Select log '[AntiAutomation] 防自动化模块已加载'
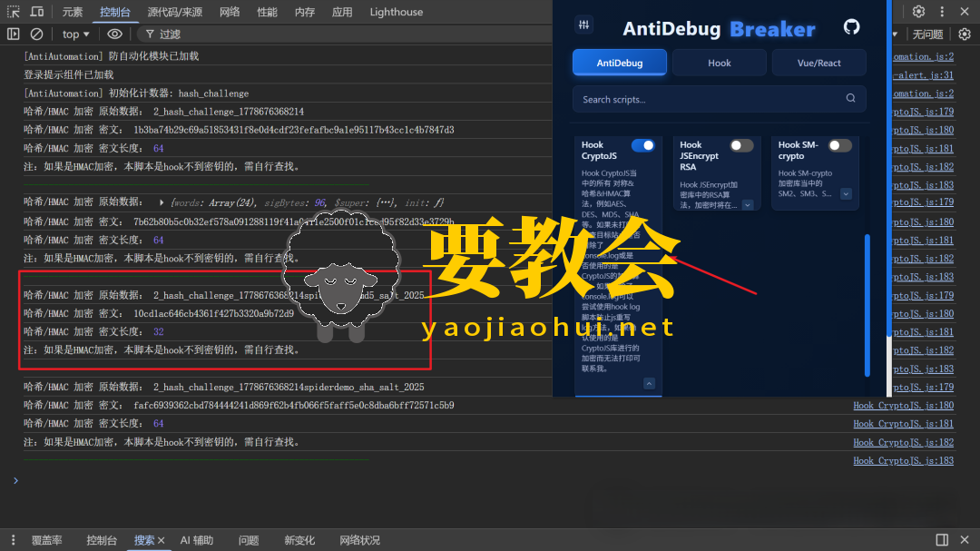The image size is (980, 551). tap(112, 56)
